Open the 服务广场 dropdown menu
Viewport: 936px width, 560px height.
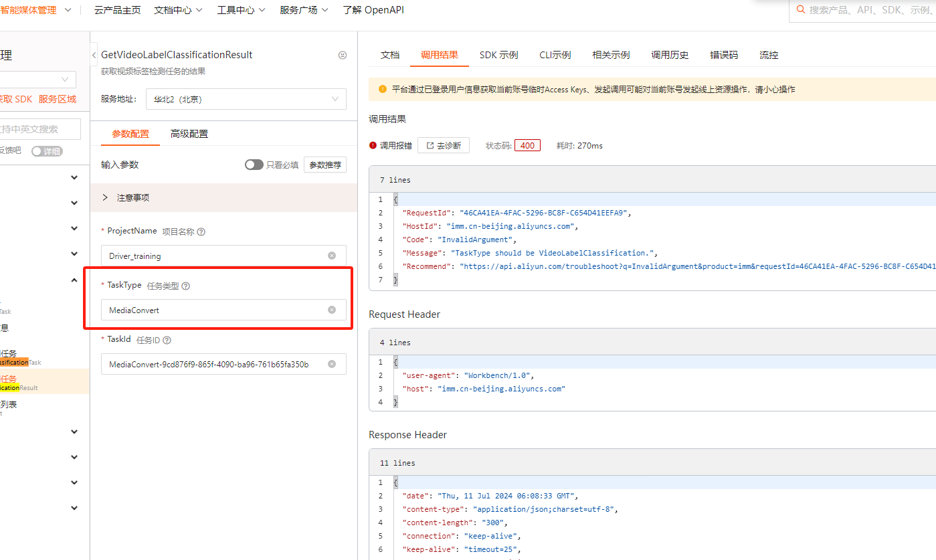pos(304,10)
